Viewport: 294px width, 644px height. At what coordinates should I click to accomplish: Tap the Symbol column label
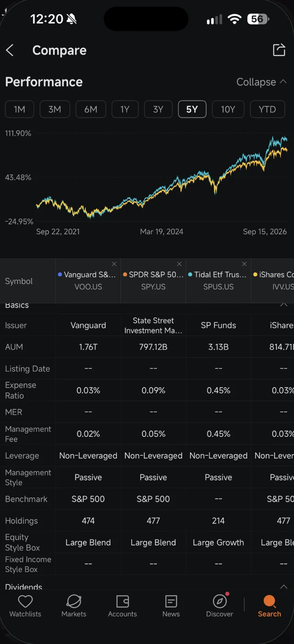pos(19,281)
